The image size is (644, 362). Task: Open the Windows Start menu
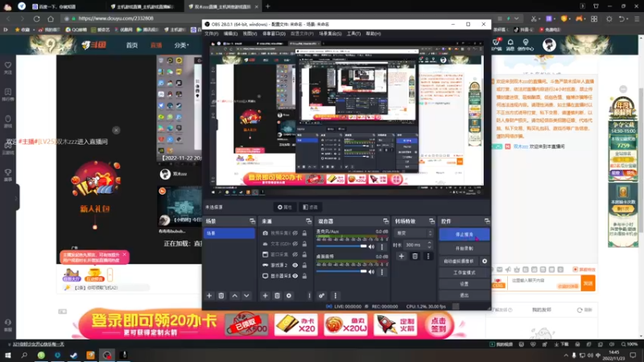tap(8, 356)
